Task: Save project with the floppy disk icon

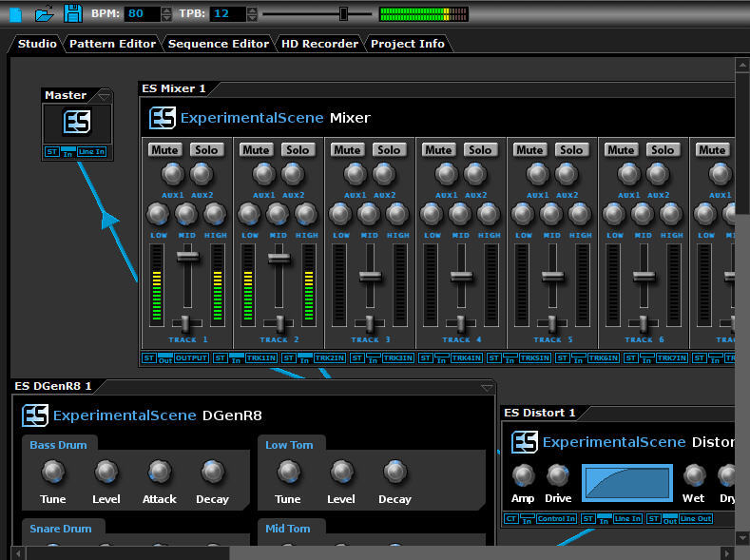Action: click(x=72, y=13)
